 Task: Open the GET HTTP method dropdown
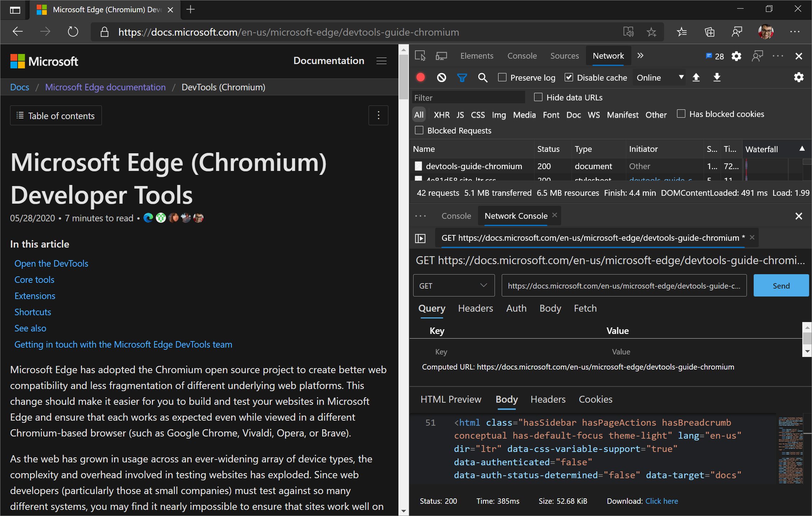click(454, 285)
